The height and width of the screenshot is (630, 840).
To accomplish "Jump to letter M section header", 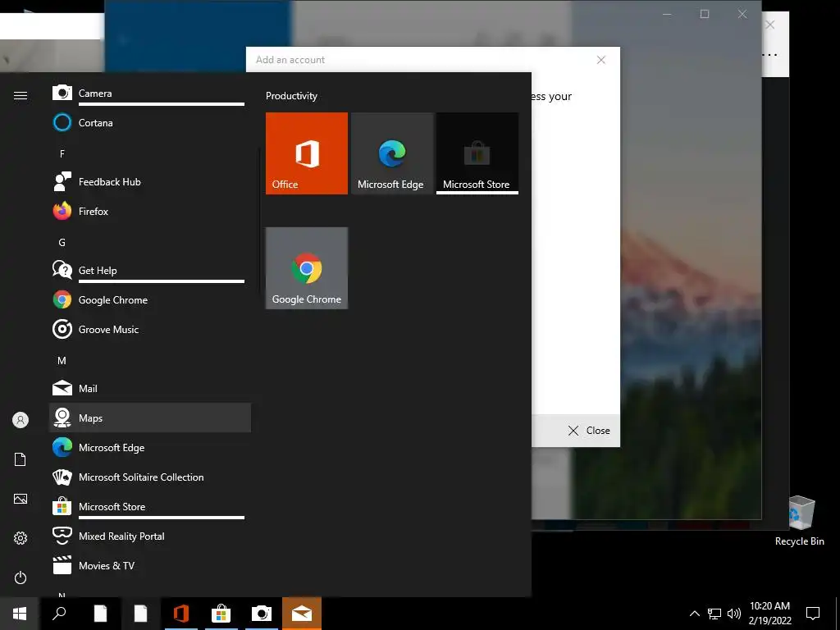I will pos(62,361).
